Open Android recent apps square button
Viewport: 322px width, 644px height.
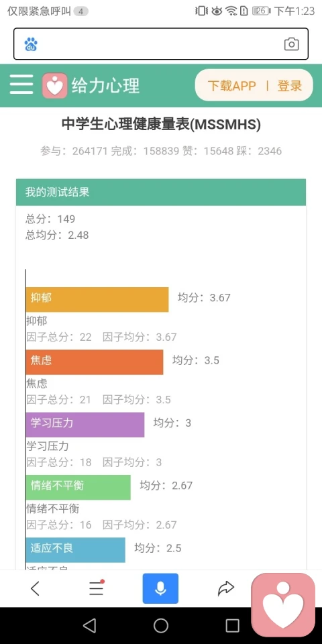tap(233, 625)
